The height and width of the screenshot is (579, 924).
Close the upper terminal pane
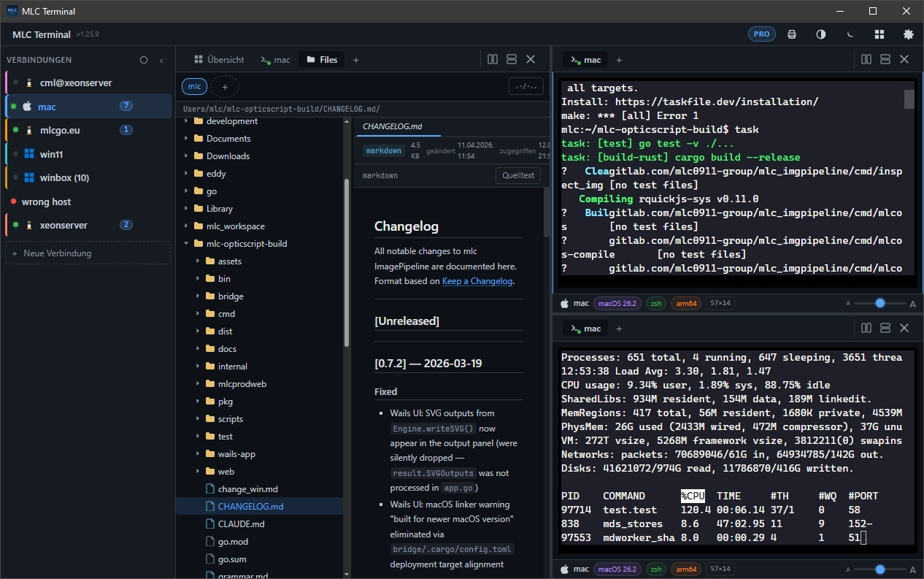(904, 60)
